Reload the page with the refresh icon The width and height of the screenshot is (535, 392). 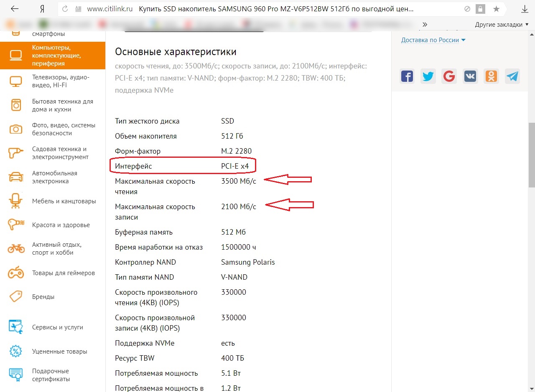pyautogui.click(x=65, y=9)
